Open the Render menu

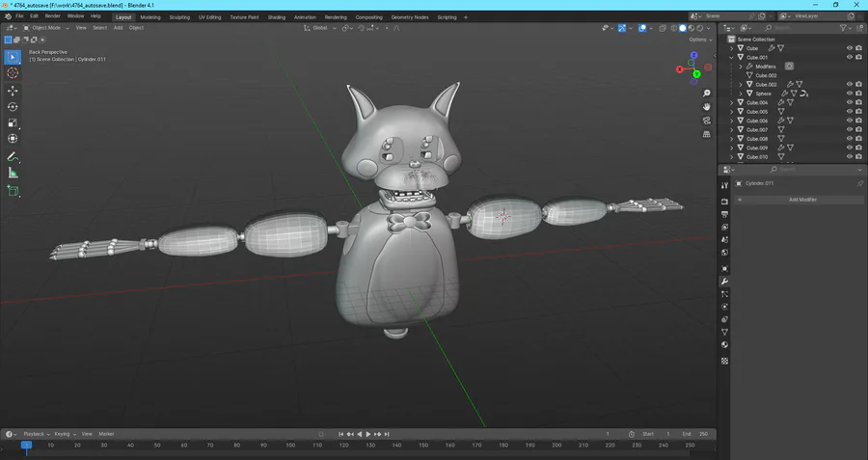click(x=53, y=16)
